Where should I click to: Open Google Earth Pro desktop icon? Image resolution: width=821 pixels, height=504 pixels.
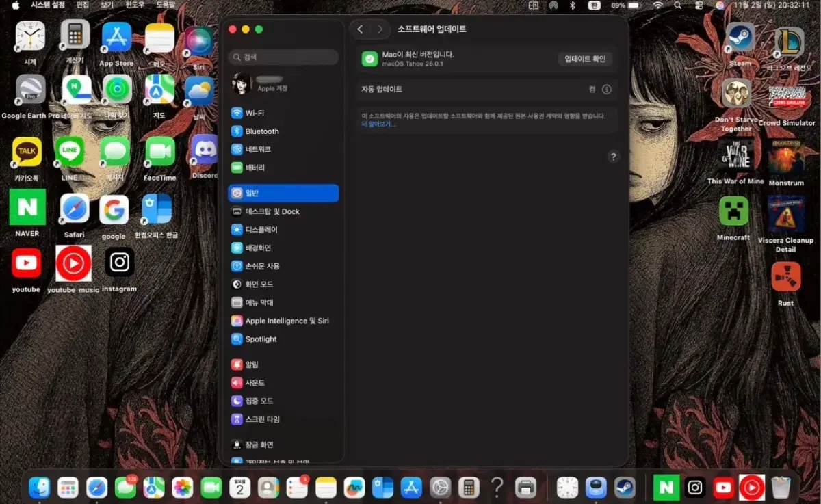(x=31, y=90)
